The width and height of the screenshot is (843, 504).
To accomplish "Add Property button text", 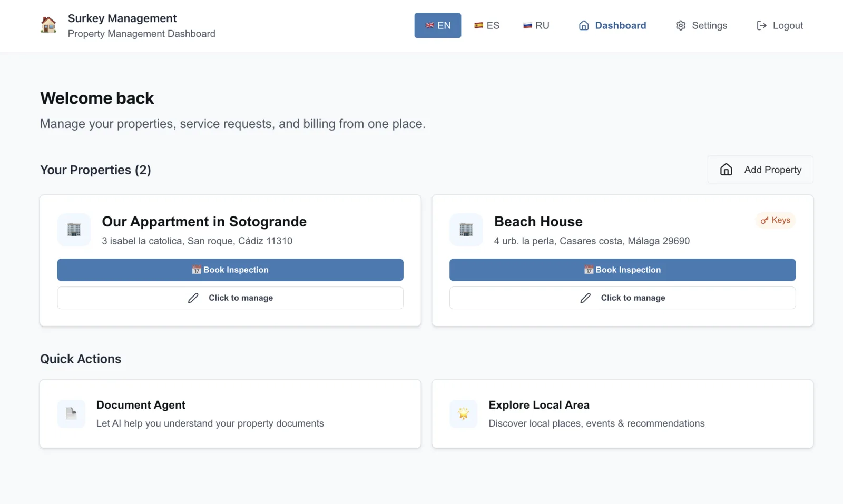I will click(773, 170).
